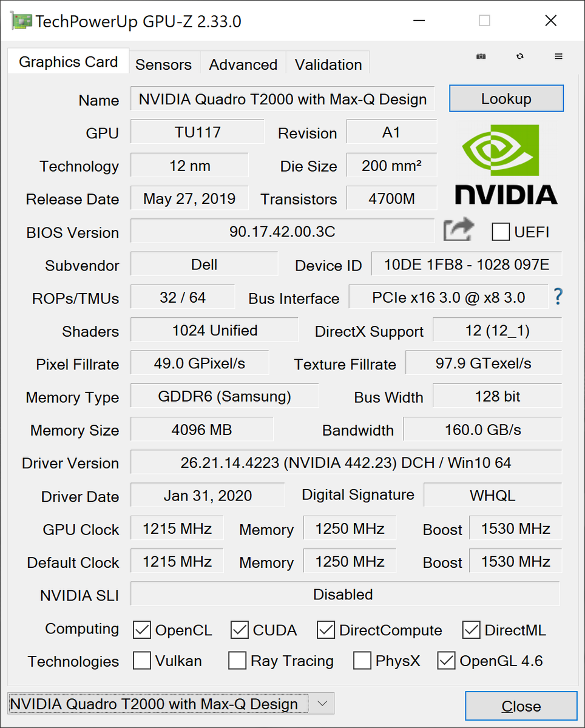This screenshot has width=585, height=728.
Task: Click the GPU-Z title bar app icon
Action: click(21, 21)
